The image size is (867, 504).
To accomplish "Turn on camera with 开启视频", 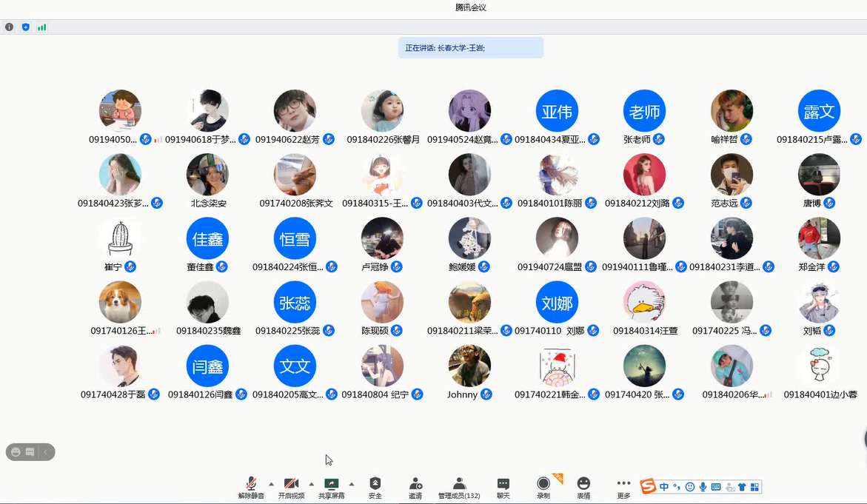I will click(x=291, y=485).
